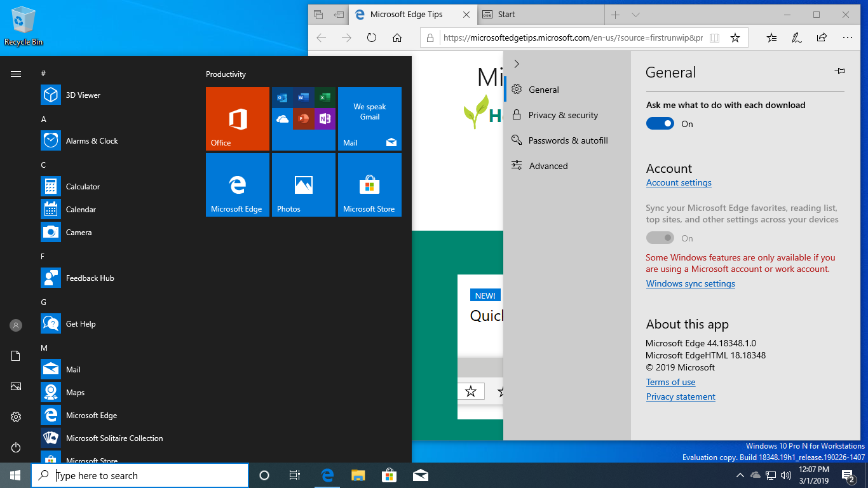Select Privacy & security settings
868x488 pixels.
[567, 115]
